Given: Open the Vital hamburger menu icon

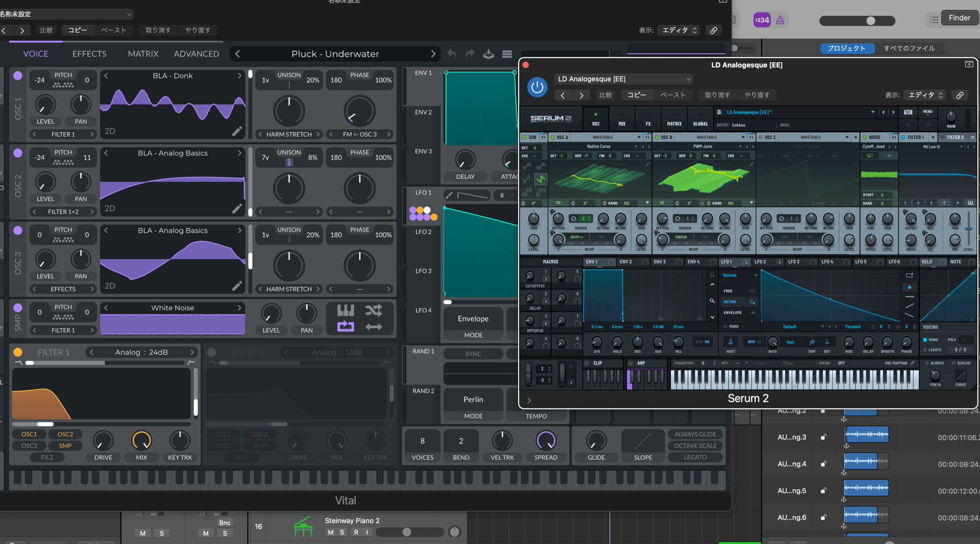Looking at the screenshot, I should pos(507,54).
